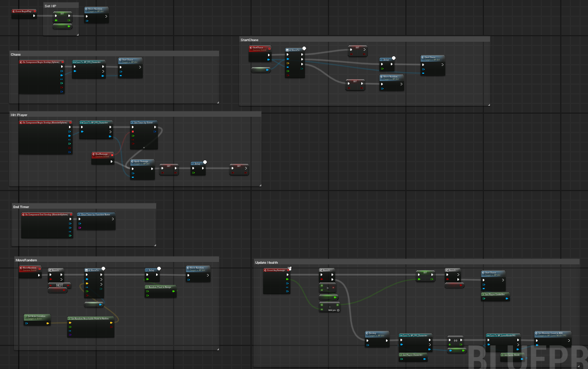Select the Hit Player comment box title
Image resolution: width=588 pixels, height=369 pixels.
(x=19, y=115)
